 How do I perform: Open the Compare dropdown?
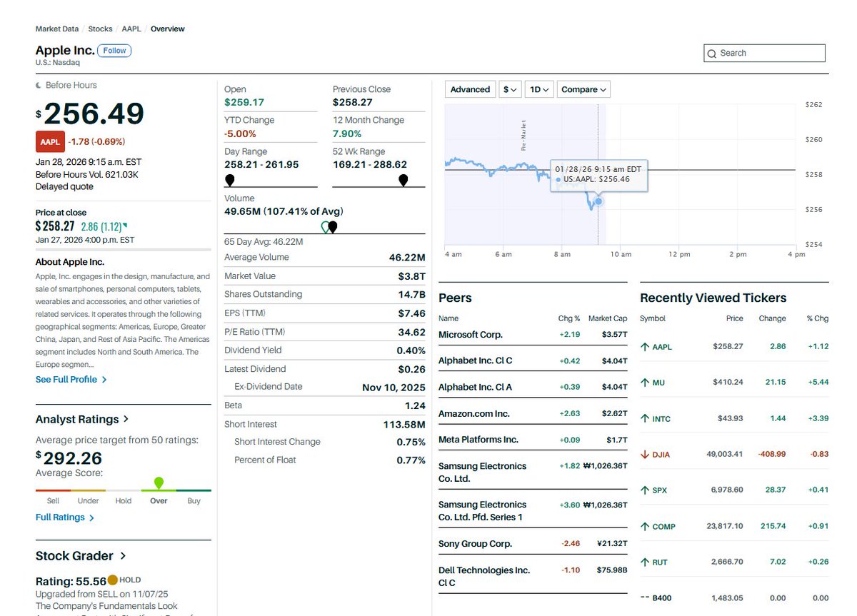pos(583,89)
